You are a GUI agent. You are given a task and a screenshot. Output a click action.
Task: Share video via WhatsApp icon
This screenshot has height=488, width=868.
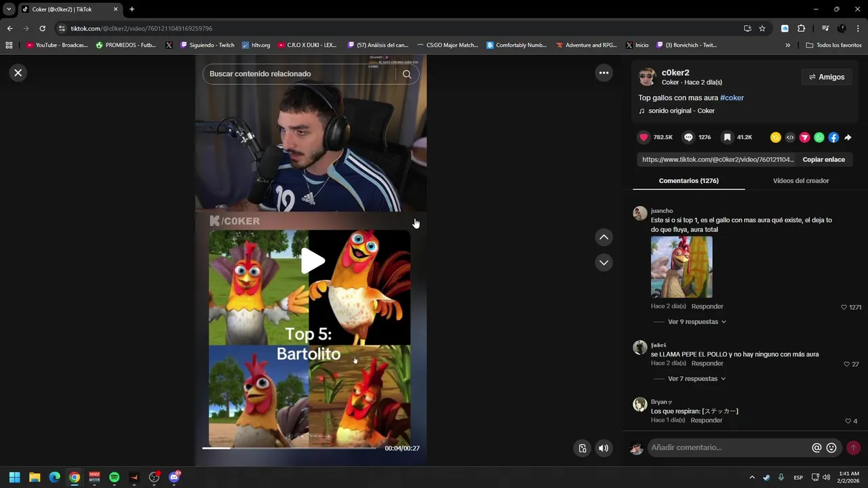point(819,138)
